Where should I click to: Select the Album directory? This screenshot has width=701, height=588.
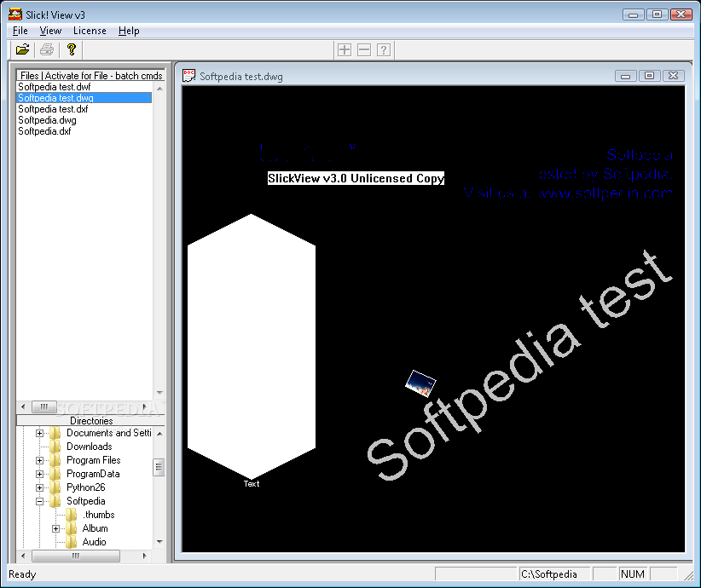(95, 528)
